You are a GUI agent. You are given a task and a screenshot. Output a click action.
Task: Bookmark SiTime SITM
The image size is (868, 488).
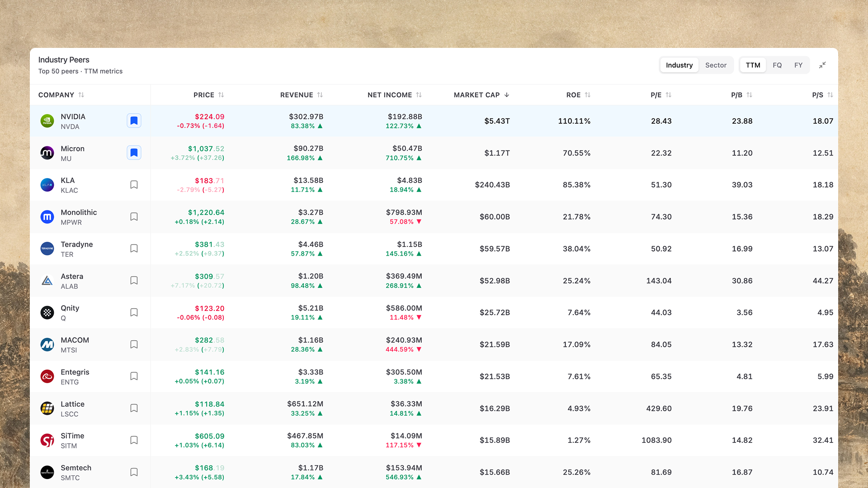point(134,440)
